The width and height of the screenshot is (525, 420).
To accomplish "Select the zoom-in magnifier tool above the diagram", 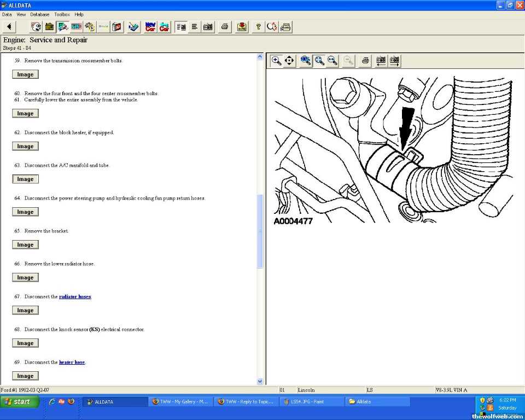I will (277, 61).
